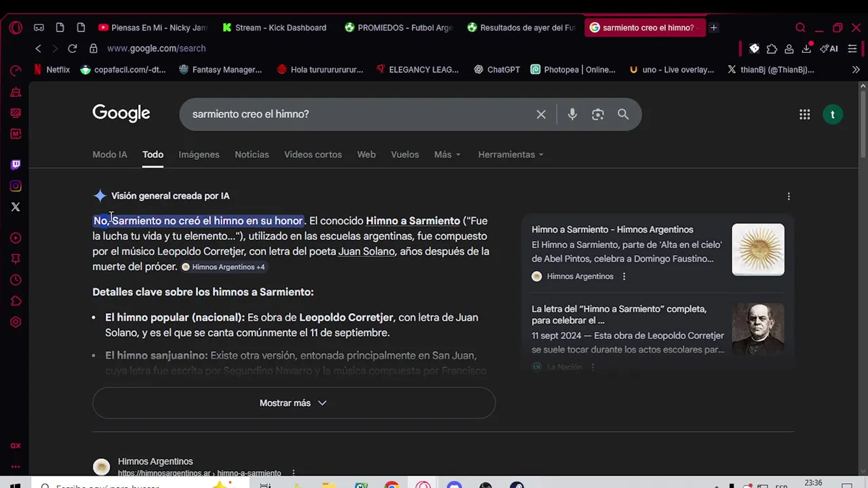Image resolution: width=868 pixels, height=488 pixels.
Task: Switch to Resultados de ayer tab
Action: (x=521, y=28)
